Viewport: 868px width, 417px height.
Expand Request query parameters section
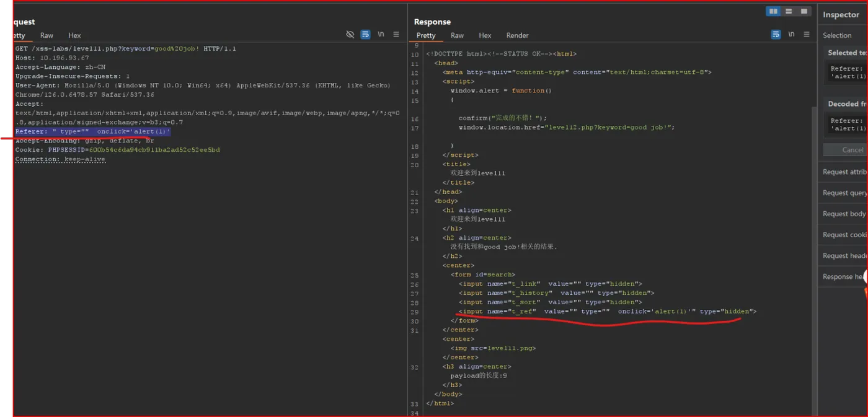[x=844, y=193]
